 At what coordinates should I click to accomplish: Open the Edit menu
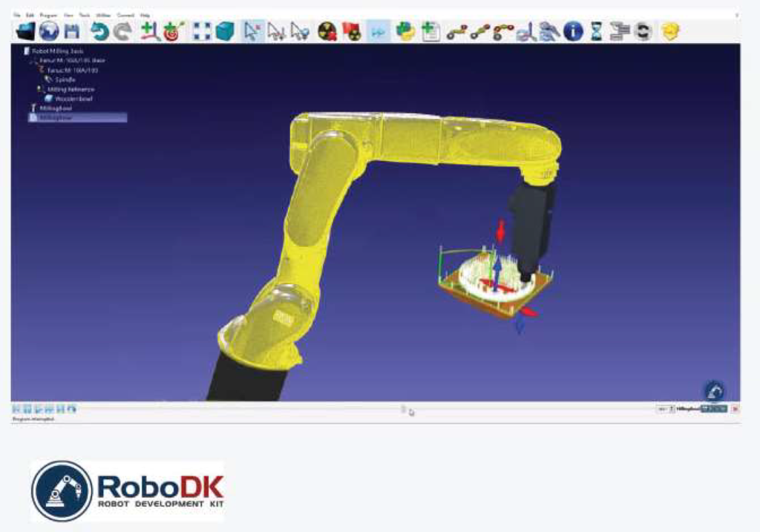tap(30, 16)
